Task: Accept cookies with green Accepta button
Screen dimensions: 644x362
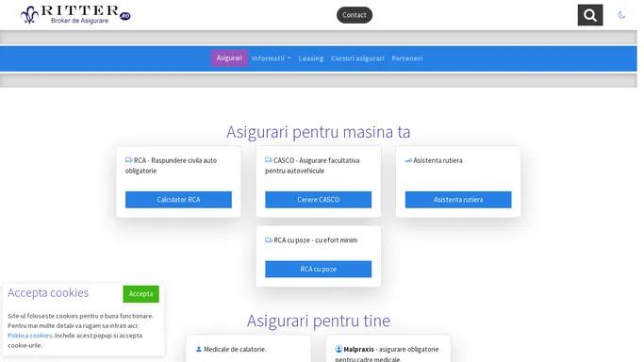Action: [x=140, y=294]
